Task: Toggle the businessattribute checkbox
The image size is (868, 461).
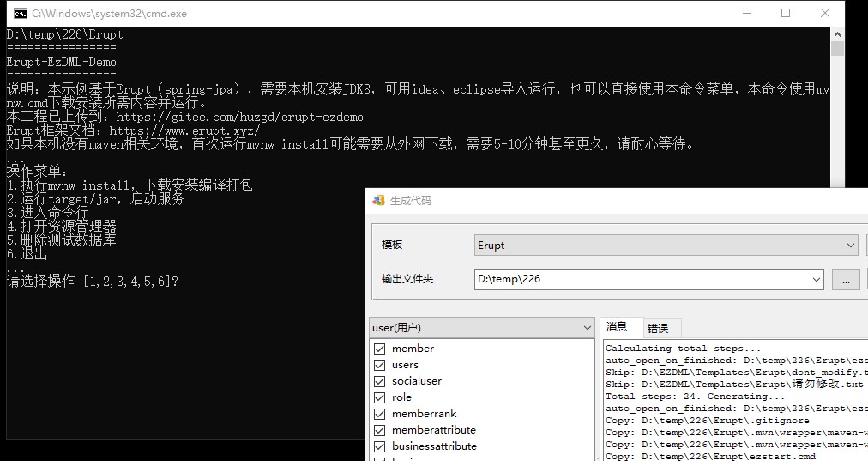Action: tap(379, 446)
